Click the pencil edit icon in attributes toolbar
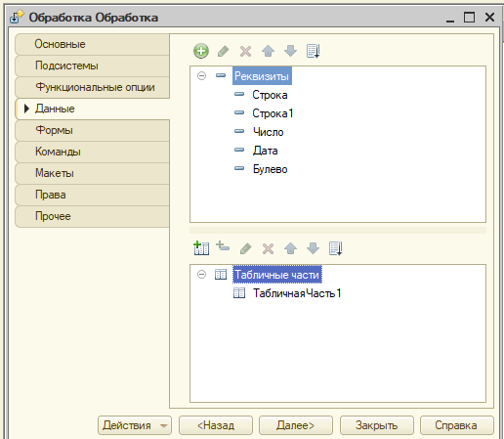The image size is (504, 439). click(x=224, y=51)
